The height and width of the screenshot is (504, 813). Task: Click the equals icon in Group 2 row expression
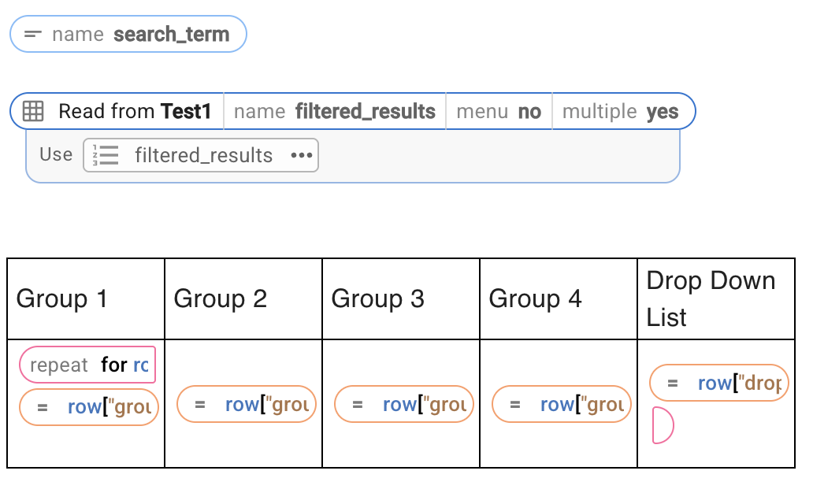point(200,405)
